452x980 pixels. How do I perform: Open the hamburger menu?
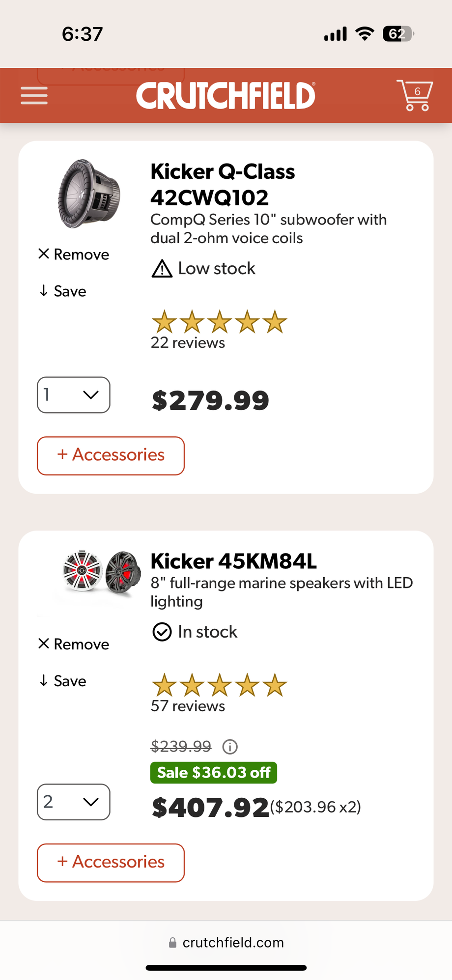tap(34, 95)
